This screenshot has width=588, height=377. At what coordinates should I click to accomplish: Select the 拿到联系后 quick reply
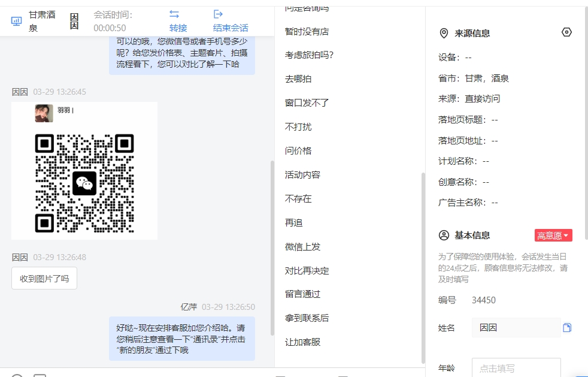click(x=307, y=318)
